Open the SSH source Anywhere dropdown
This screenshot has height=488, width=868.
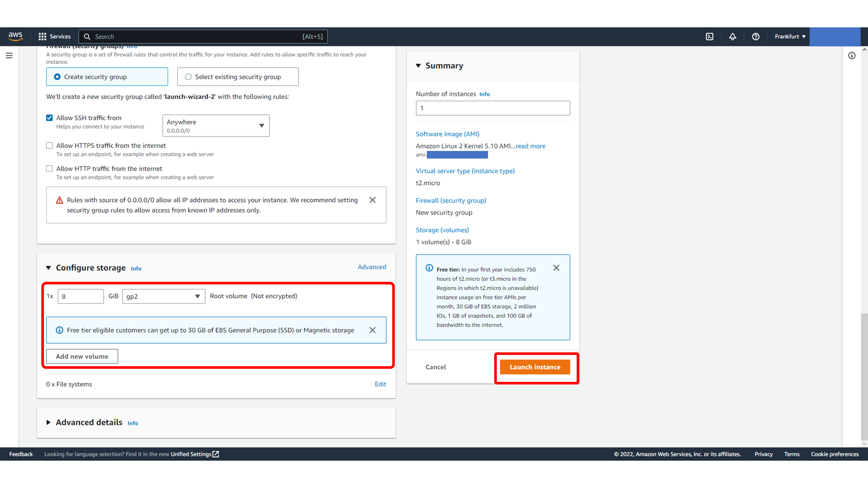pos(216,126)
